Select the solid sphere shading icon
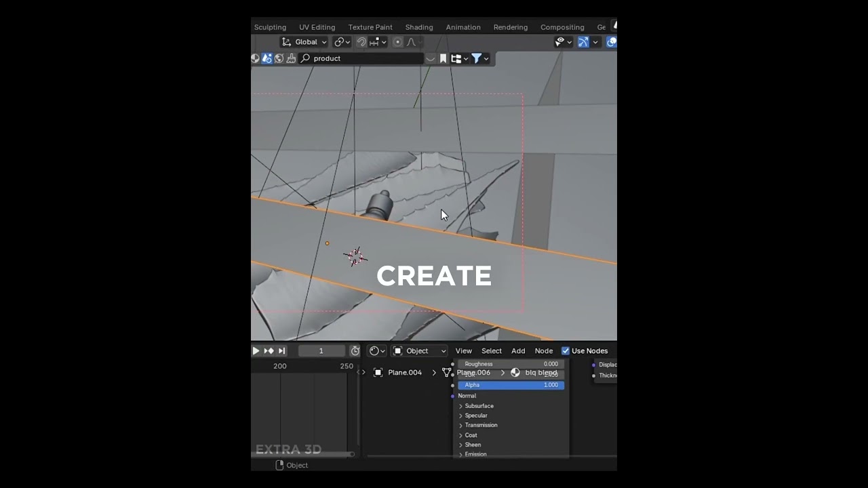 [x=255, y=58]
